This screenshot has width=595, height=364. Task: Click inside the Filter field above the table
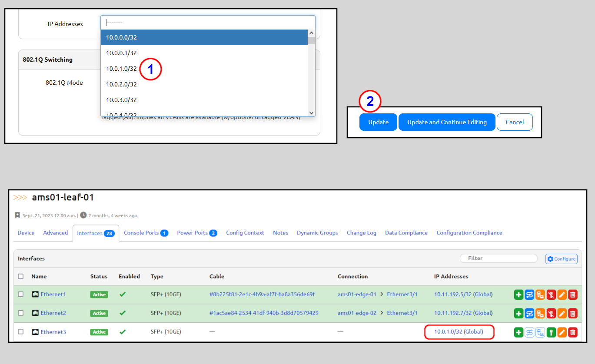pyautogui.click(x=498, y=258)
